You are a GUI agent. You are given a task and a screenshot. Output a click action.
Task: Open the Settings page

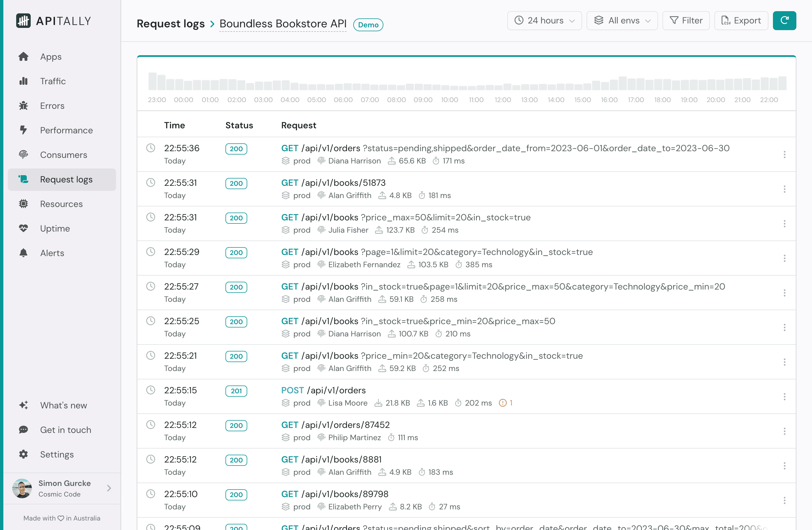57,454
